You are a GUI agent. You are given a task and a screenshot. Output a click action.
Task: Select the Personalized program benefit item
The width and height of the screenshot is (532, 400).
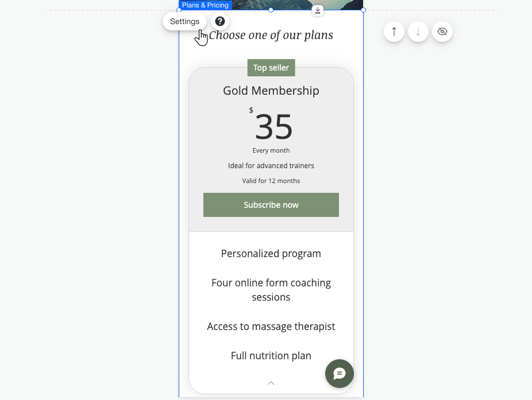pyautogui.click(x=271, y=253)
